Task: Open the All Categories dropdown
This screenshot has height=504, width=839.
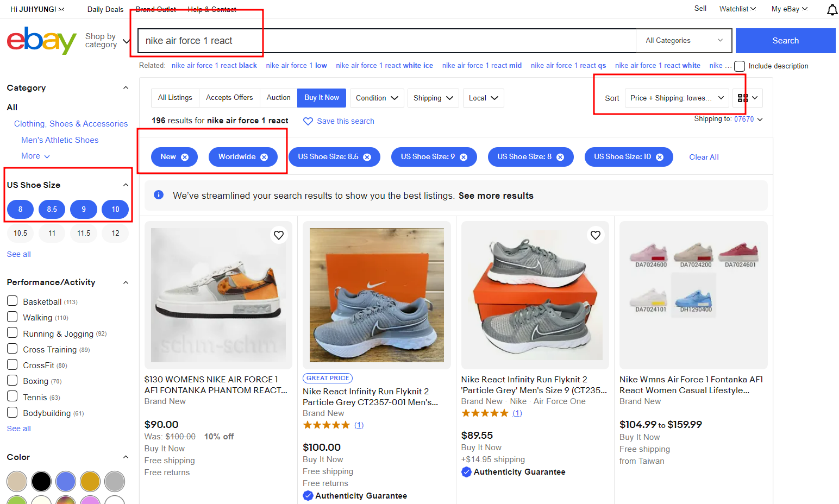Action: (684, 41)
